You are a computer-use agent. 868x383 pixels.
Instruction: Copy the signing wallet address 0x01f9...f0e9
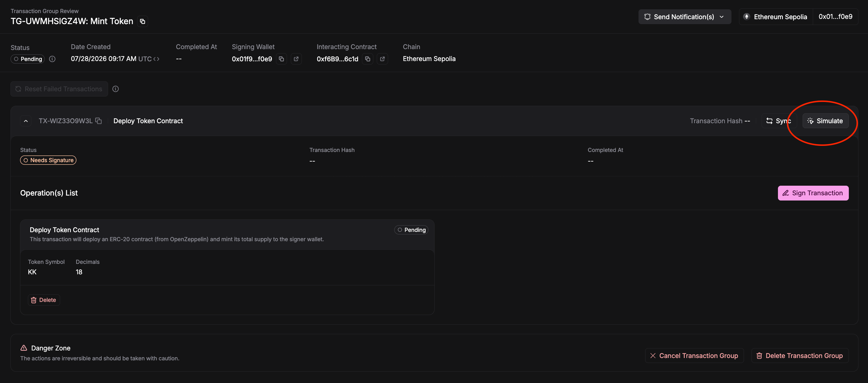click(x=281, y=59)
